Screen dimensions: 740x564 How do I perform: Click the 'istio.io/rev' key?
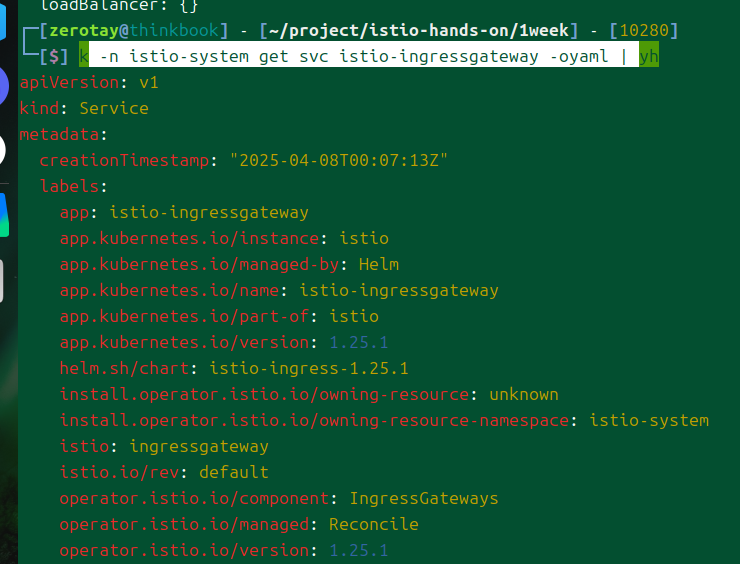coord(119,472)
